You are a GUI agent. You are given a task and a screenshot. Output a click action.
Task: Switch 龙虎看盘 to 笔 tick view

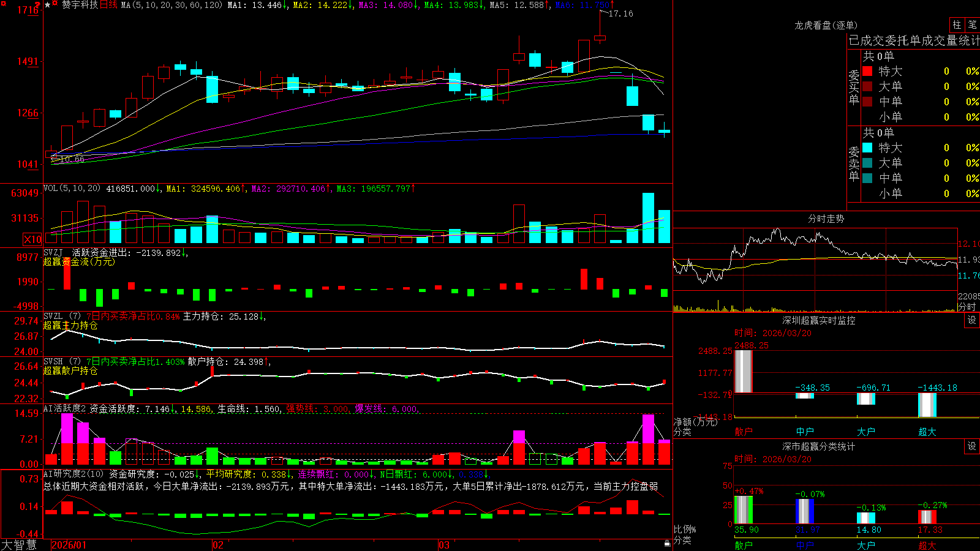pos(972,24)
